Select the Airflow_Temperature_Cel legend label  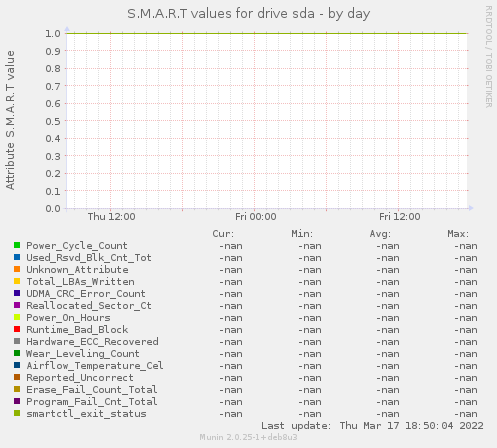click(95, 366)
